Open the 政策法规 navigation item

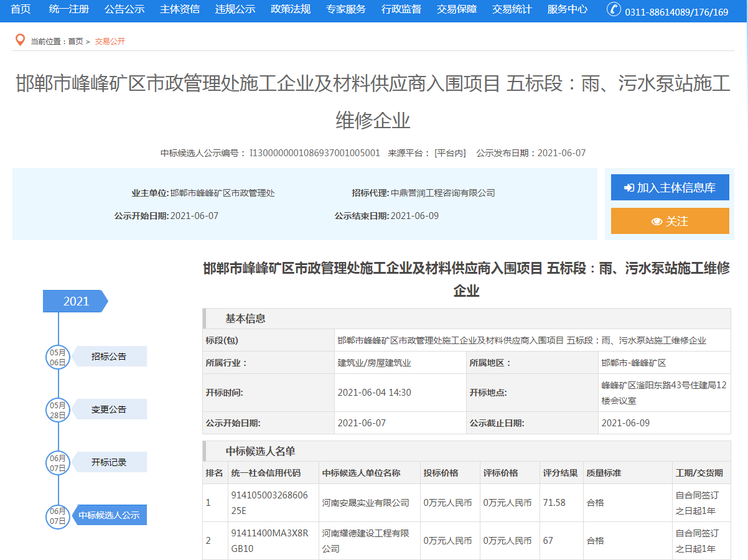click(291, 9)
